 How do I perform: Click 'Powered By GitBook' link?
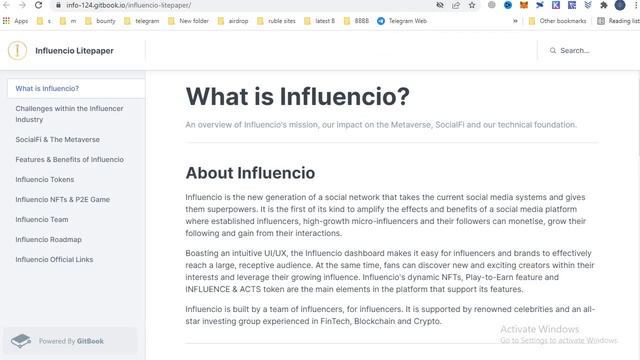[x=70, y=341]
